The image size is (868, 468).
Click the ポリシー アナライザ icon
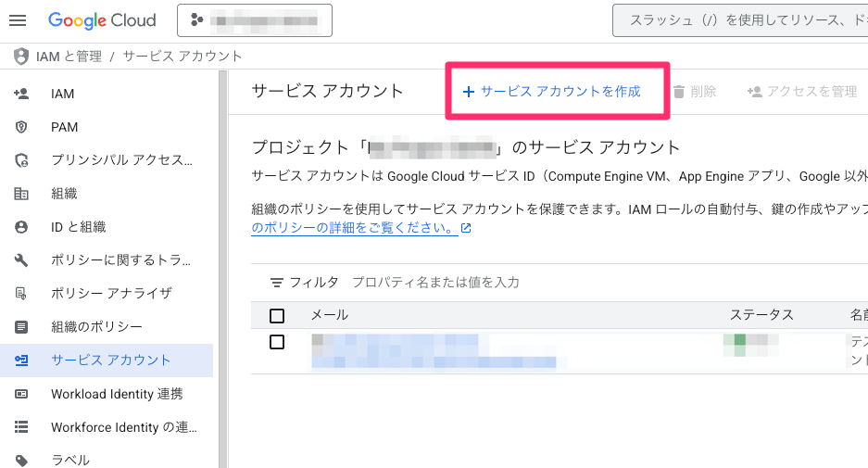[x=21, y=293]
